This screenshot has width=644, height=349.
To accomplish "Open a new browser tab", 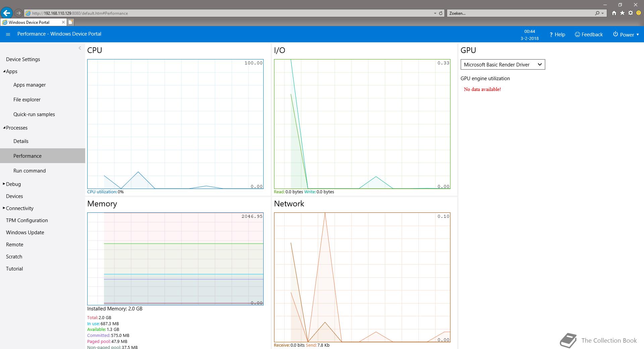I will 70,22.
